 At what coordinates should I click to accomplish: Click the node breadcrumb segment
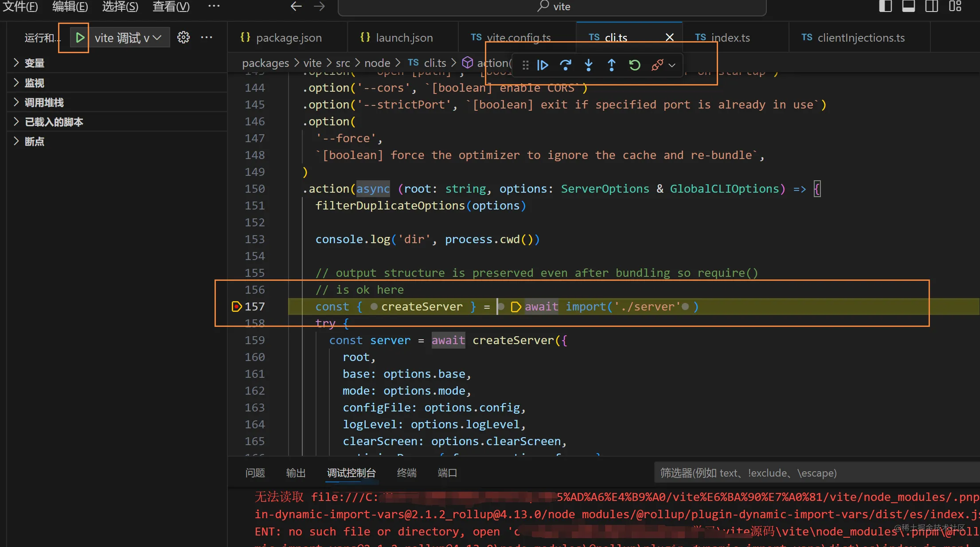tap(377, 63)
